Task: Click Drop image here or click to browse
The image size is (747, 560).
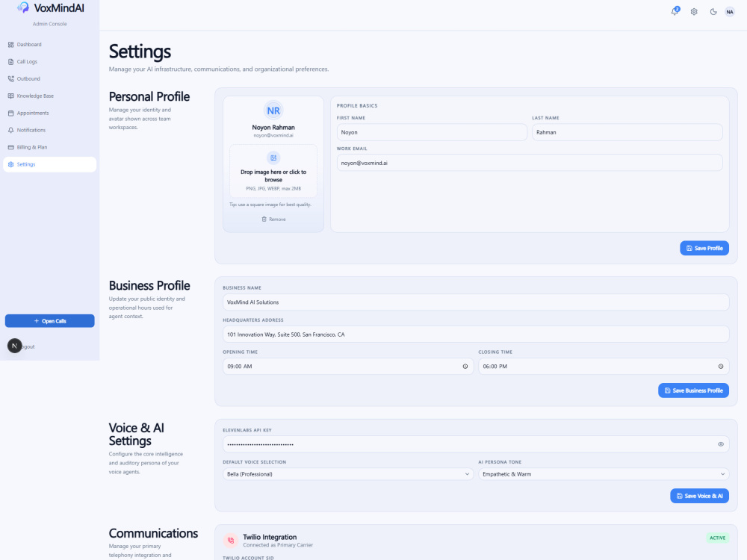Action: coord(273,175)
